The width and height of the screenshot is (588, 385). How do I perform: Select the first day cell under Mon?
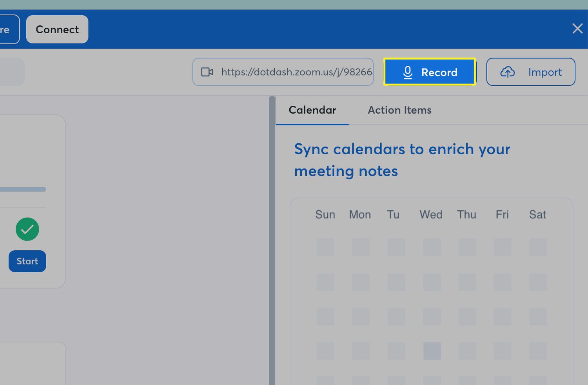(x=361, y=248)
